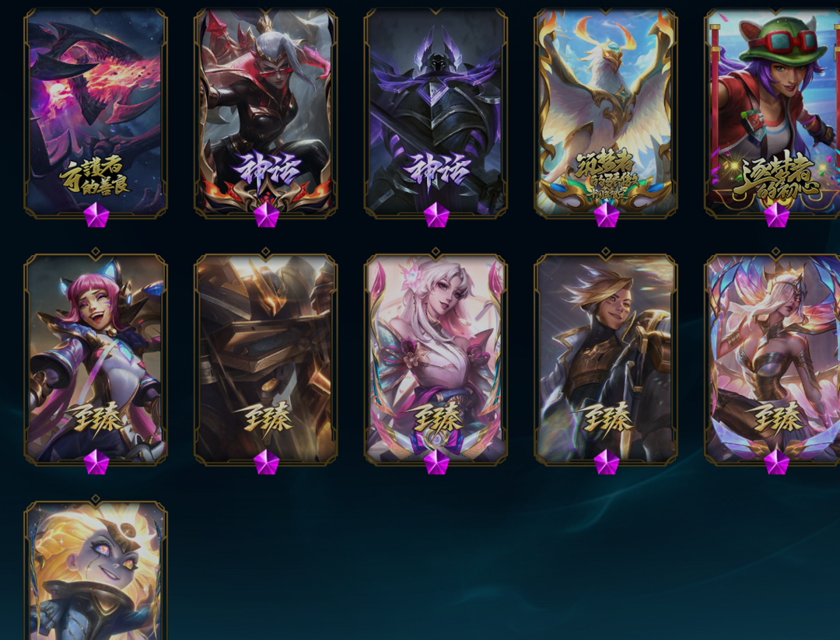Click the purple gem beneath the dark knight card

coord(436,215)
